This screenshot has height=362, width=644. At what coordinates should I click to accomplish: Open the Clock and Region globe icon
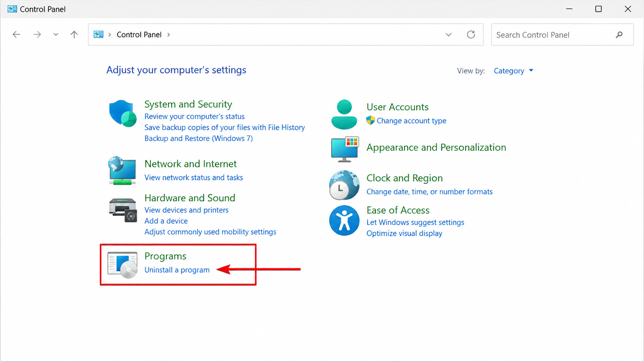[x=344, y=185]
